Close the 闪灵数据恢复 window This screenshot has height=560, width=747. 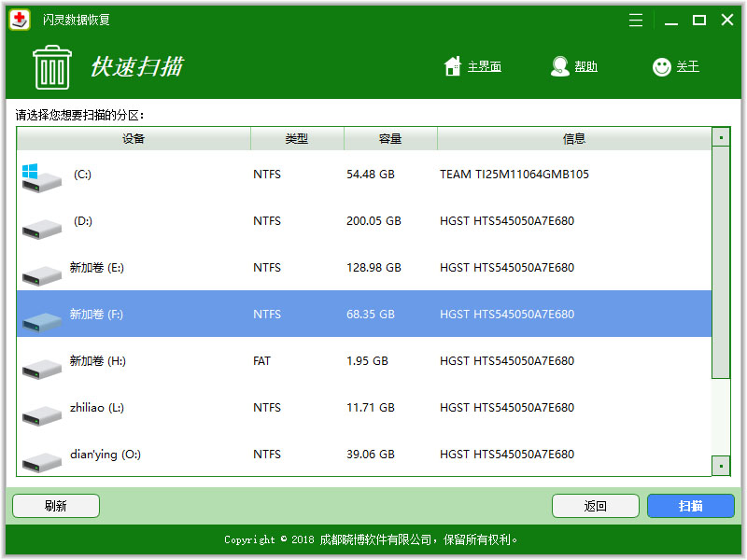coord(727,20)
